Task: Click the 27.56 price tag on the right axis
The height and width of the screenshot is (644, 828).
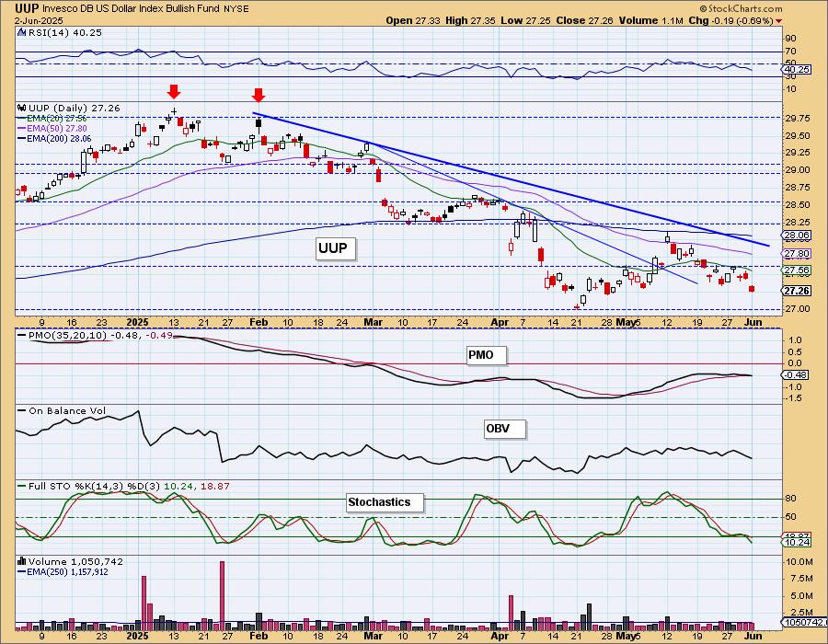Action: coord(797,270)
